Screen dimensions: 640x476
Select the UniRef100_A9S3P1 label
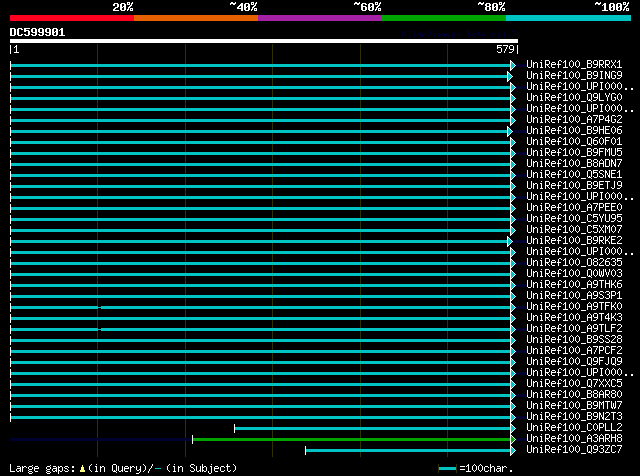pyautogui.click(x=574, y=296)
